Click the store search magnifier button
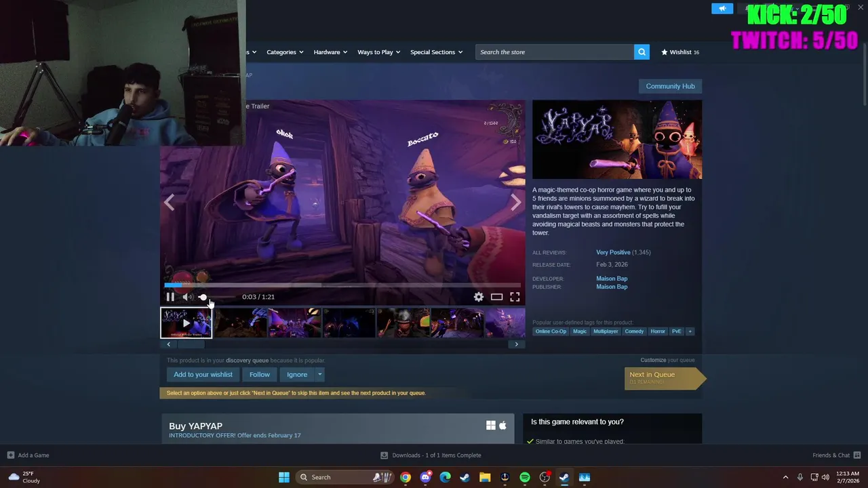Screen dimensions: 868x488 coord(642,52)
